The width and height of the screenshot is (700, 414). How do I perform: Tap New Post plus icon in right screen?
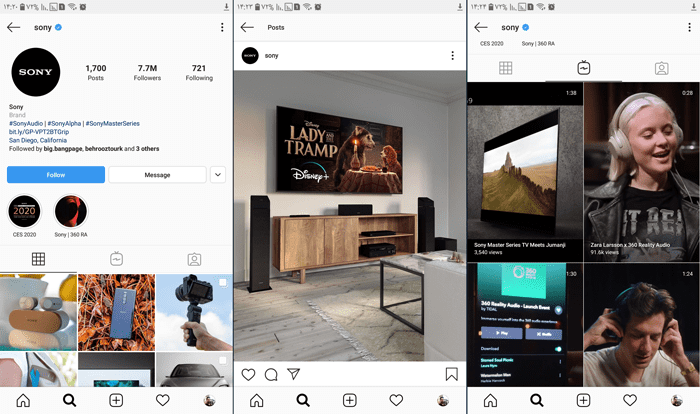pyautogui.click(x=583, y=400)
